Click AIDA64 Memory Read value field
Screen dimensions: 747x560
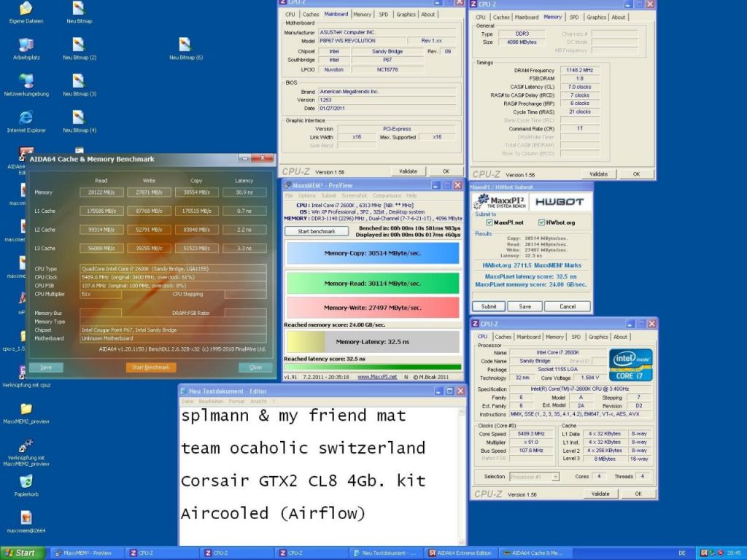pos(101,192)
